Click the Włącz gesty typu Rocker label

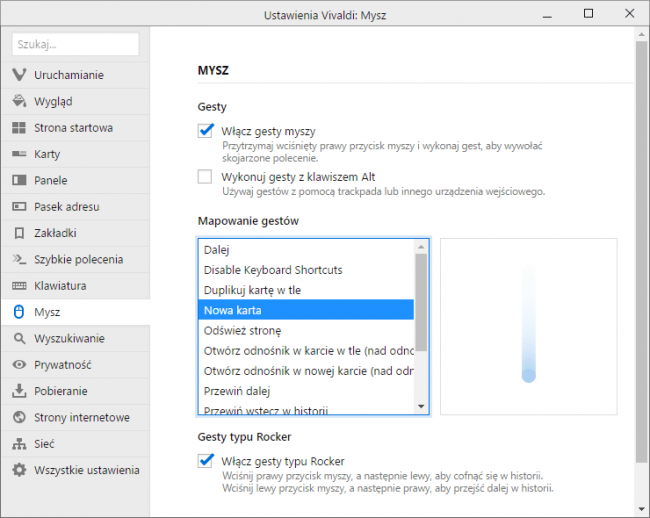pos(283,461)
